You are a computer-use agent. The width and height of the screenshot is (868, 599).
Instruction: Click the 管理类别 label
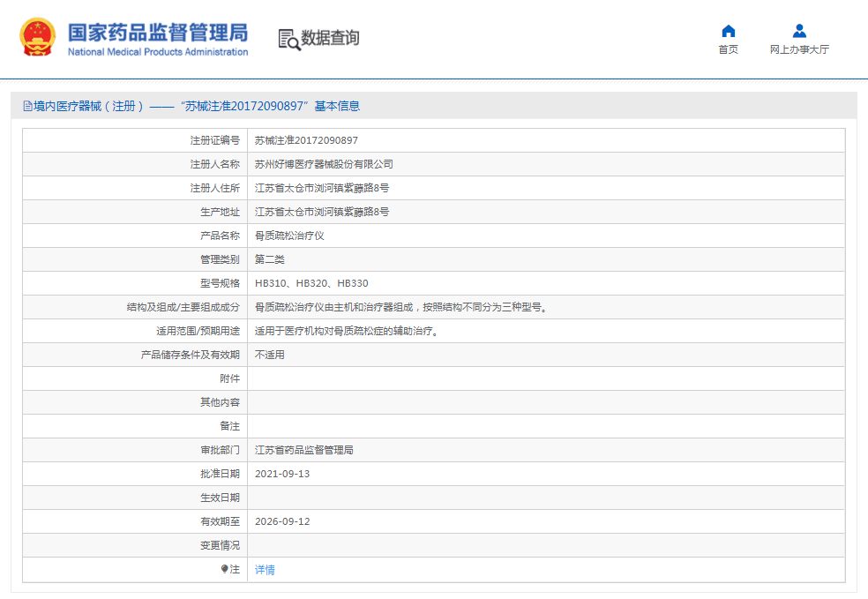pyautogui.click(x=220, y=259)
